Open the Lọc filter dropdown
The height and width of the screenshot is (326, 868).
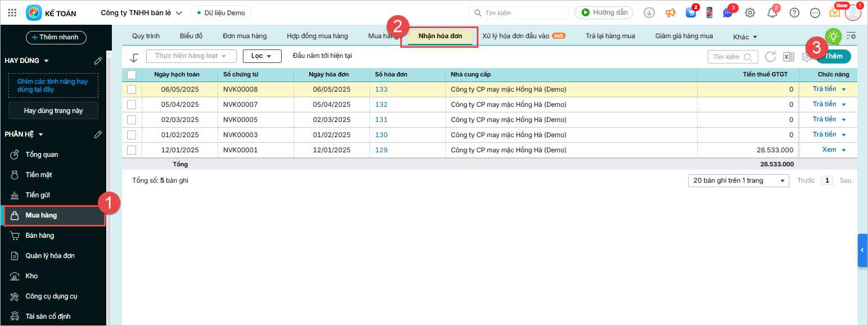(262, 56)
